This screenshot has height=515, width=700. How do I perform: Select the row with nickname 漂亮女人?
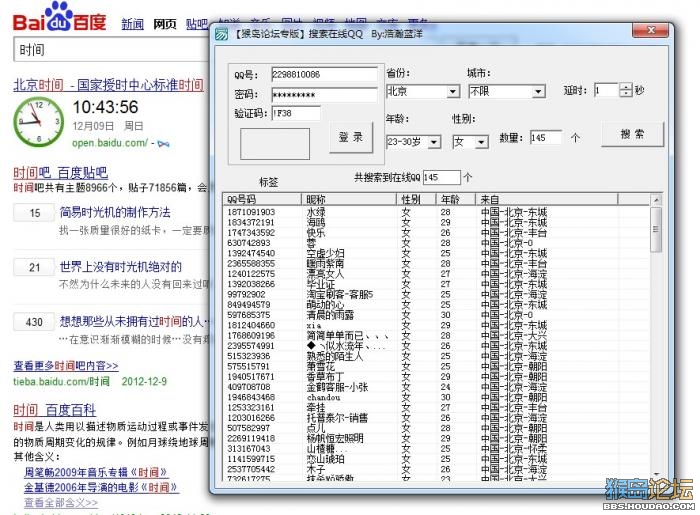point(435,274)
